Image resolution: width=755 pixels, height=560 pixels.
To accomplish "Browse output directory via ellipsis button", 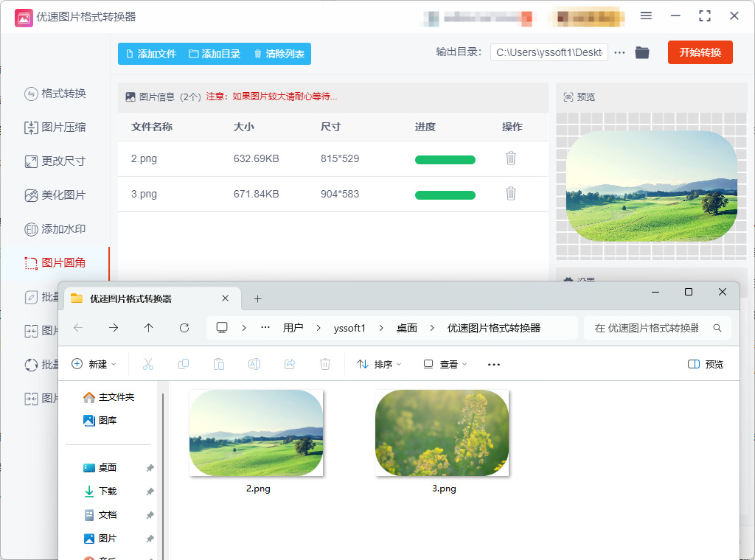I will pyautogui.click(x=619, y=52).
